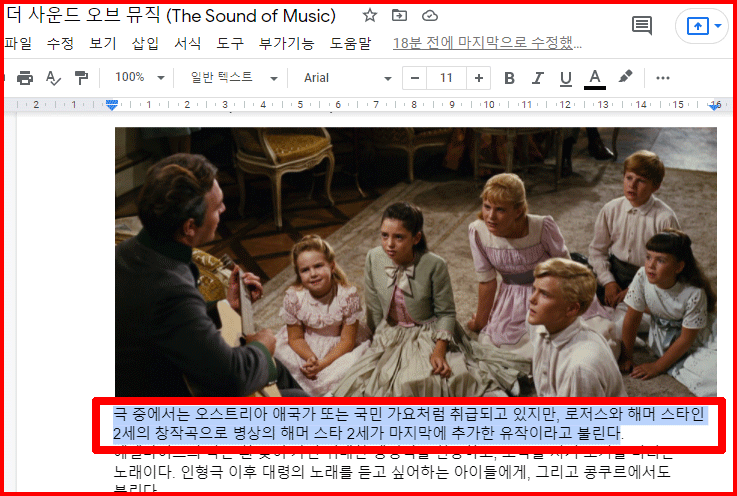Open the 수정 menu
This screenshot has width=737, height=496.
60,44
